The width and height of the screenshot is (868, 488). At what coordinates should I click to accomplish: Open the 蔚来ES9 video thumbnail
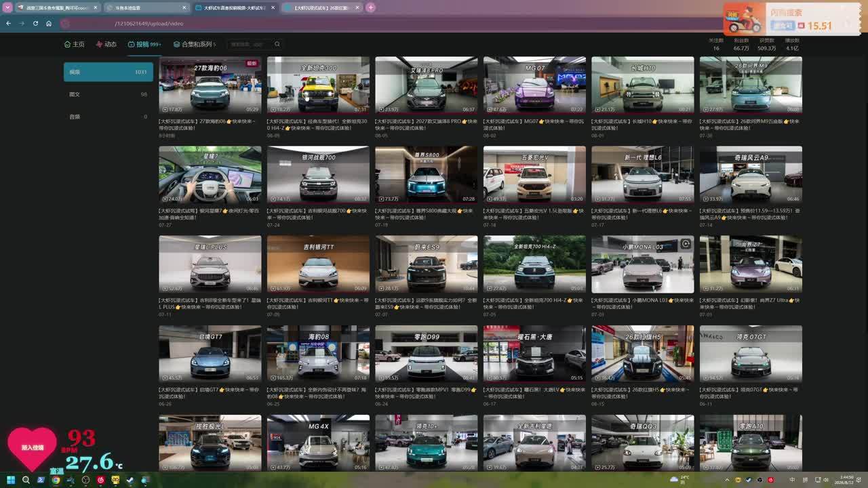[426, 264]
